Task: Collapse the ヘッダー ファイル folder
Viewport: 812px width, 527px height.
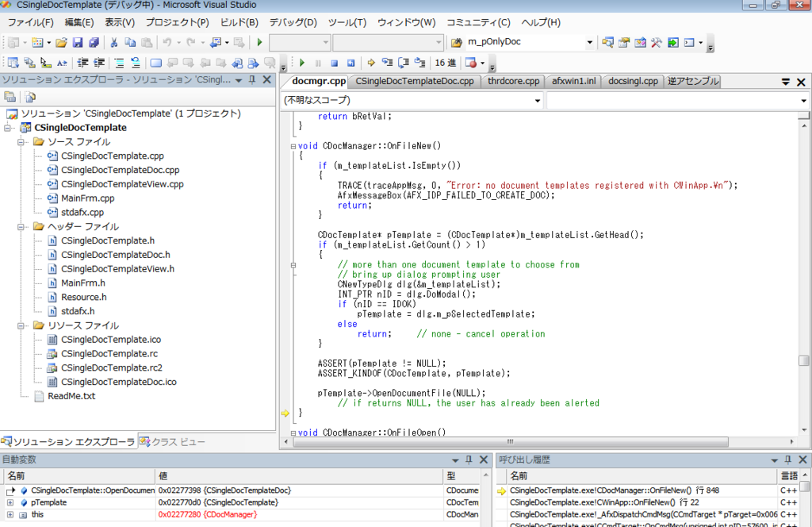Action: tap(21, 226)
